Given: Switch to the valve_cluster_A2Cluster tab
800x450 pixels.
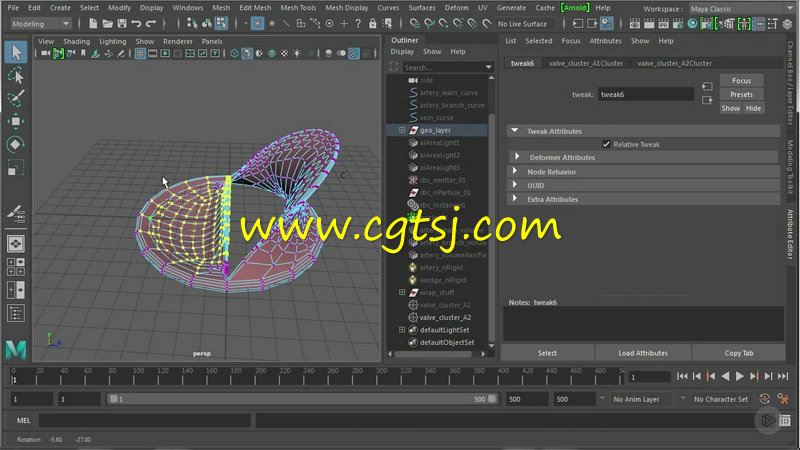Looking at the screenshot, I should pyautogui.click(x=674, y=63).
